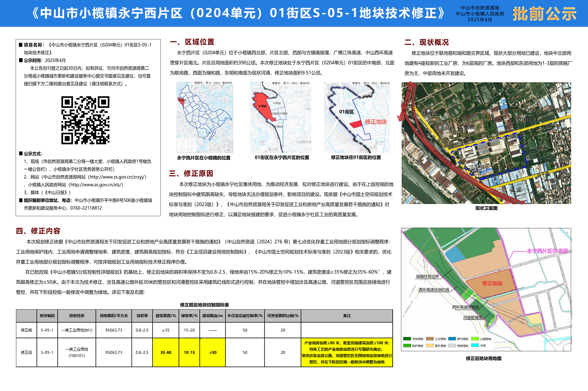Image resolution: width=588 pixels, height=391 pixels.
Task: Select the 修正地块在01街区的位置 map thumbnail
Action: (357, 117)
